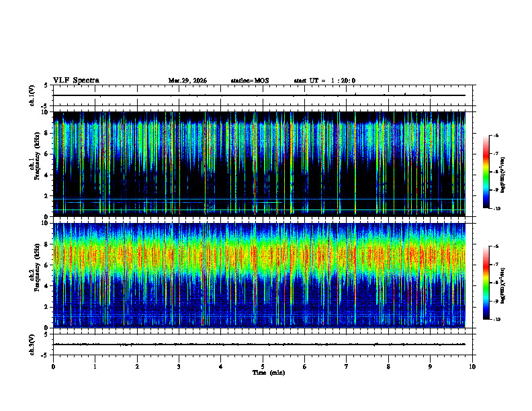The image size is (532, 411).
Task: Click the ch.1 spectrogram color scale bar
Action: (486, 172)
